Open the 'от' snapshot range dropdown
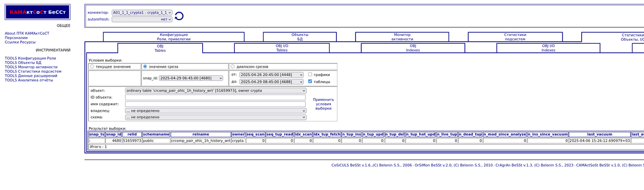This screenshot has height=190, width=644. pos(272,75)
